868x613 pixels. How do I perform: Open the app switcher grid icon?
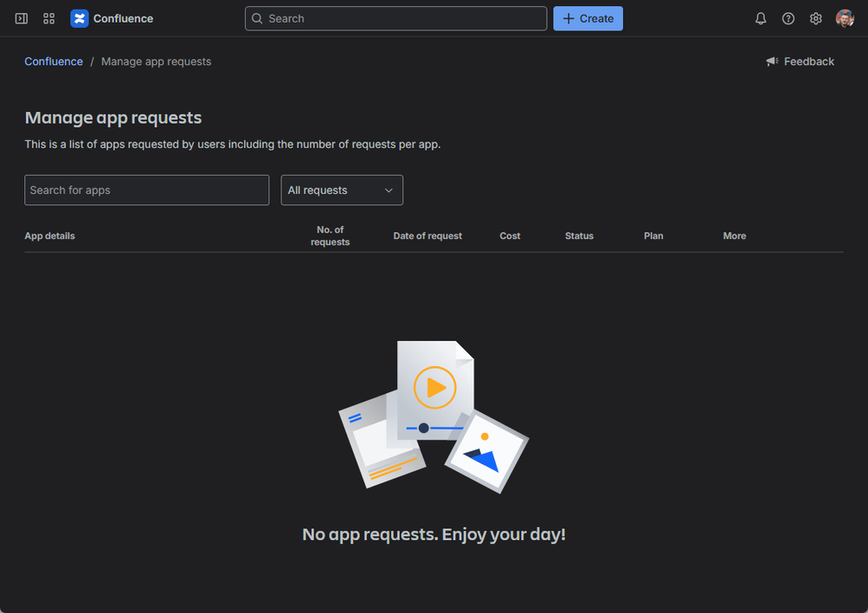click(49, 19)
